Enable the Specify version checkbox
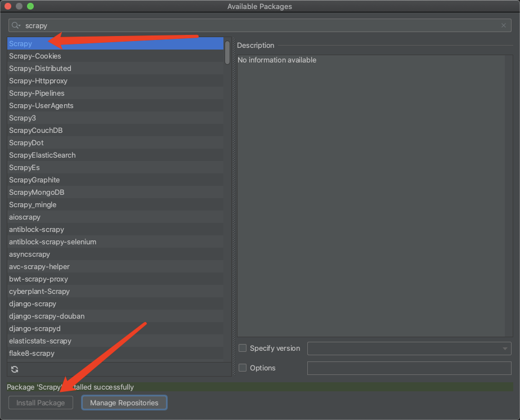The height and width of the screenshot is (420, 520). 243,348
